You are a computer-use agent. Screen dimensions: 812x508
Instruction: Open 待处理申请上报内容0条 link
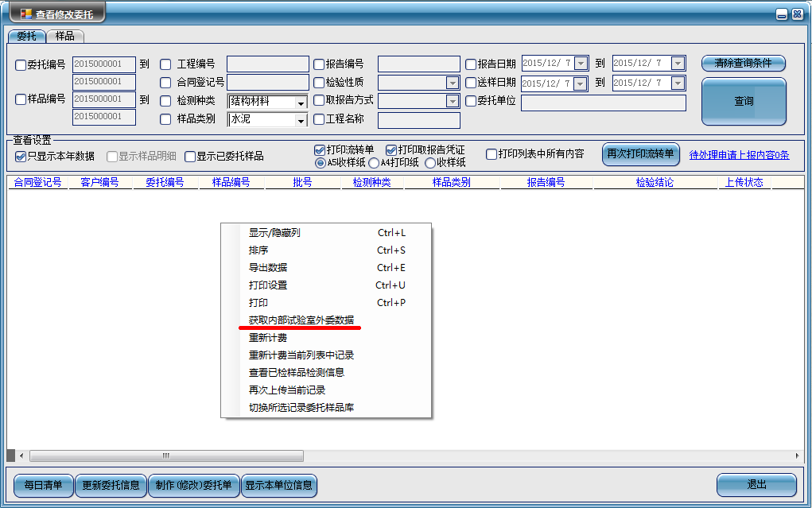point(739,155)
